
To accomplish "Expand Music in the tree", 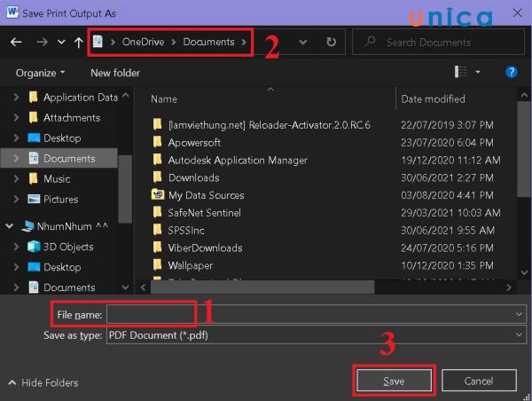I will point(16,179).
